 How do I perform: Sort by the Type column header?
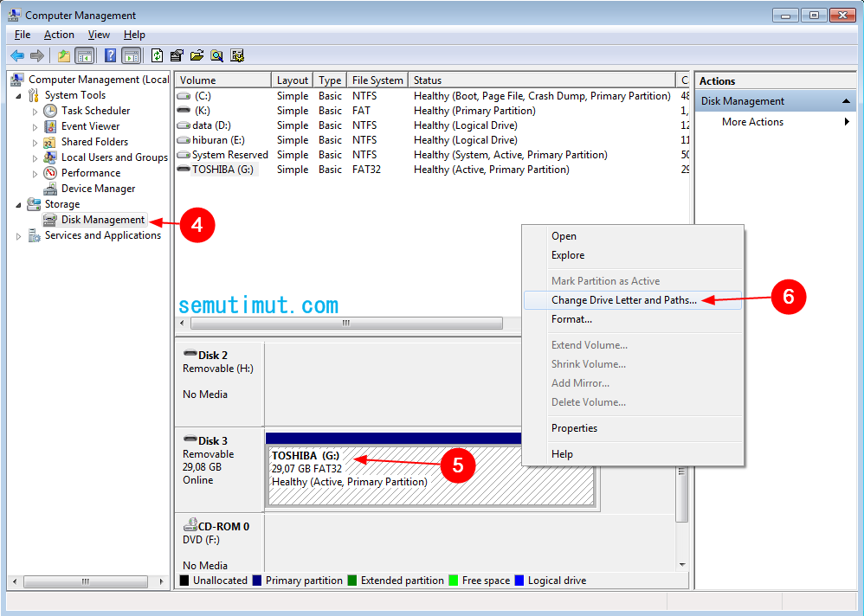(330, 80)
